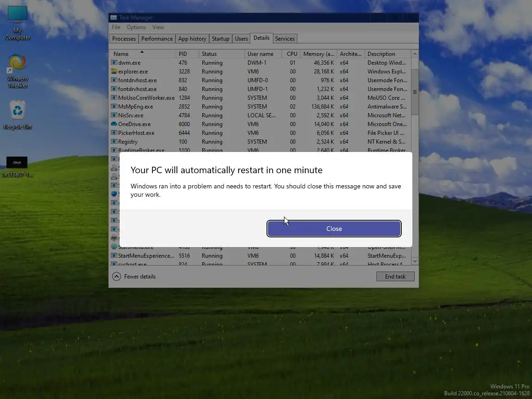Click OneDrive.exe cloud icon

(x=114, y=124)
